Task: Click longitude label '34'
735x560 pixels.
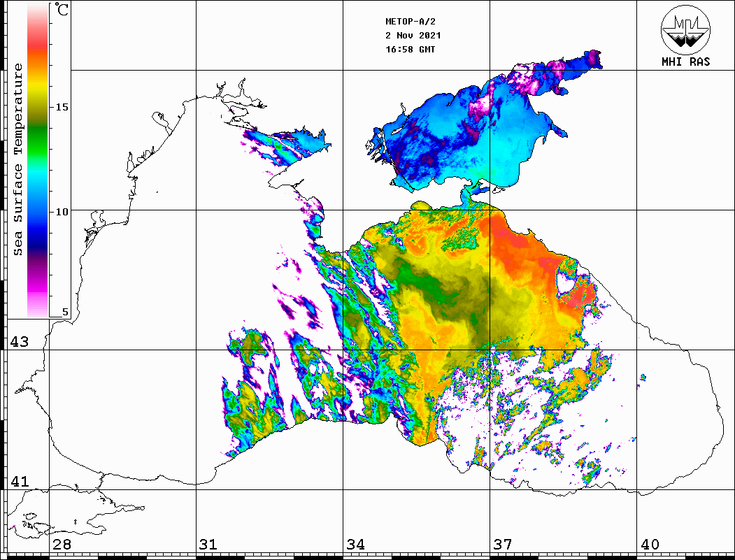Action: [x=355, y=545]
